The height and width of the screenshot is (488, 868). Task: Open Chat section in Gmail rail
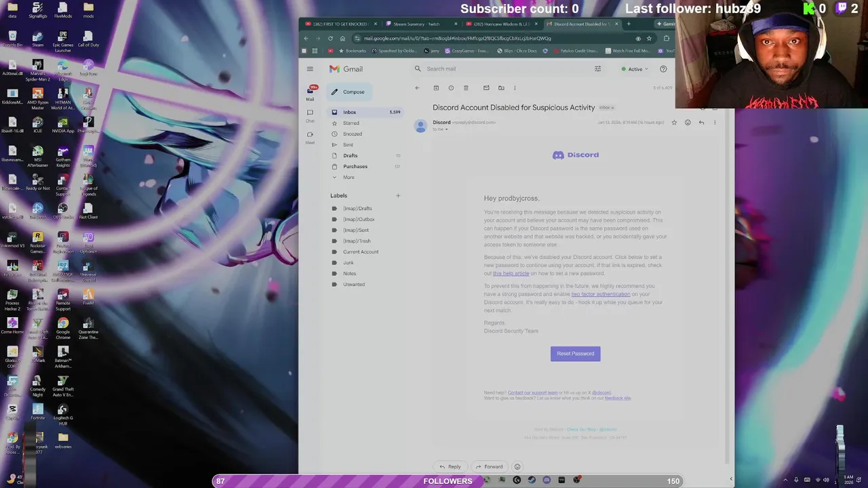[310, 115]
